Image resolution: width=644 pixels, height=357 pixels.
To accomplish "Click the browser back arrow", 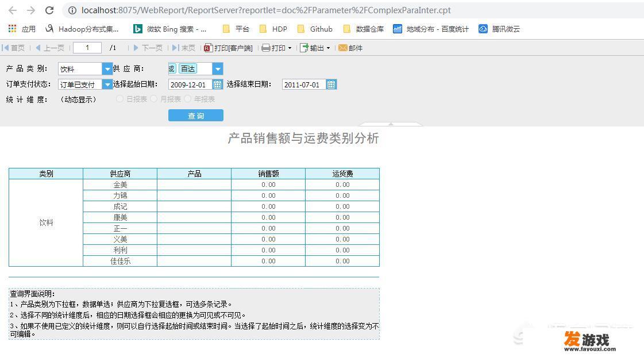I will coord(13,10).
